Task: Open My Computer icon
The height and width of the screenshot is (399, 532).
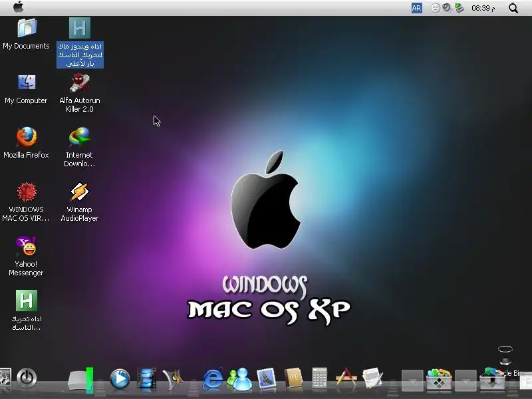Action: 27,82
